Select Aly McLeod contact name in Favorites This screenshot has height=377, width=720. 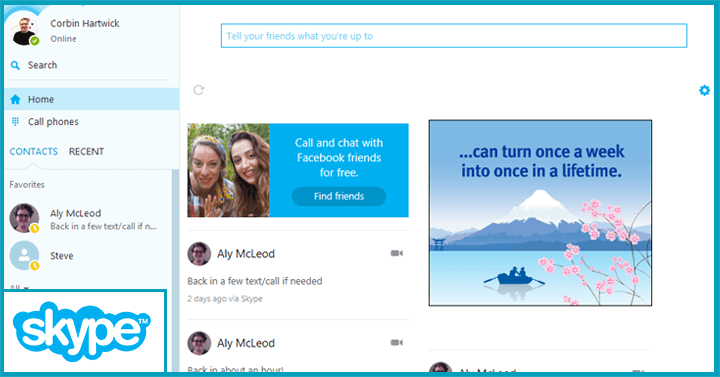(75, 214)
